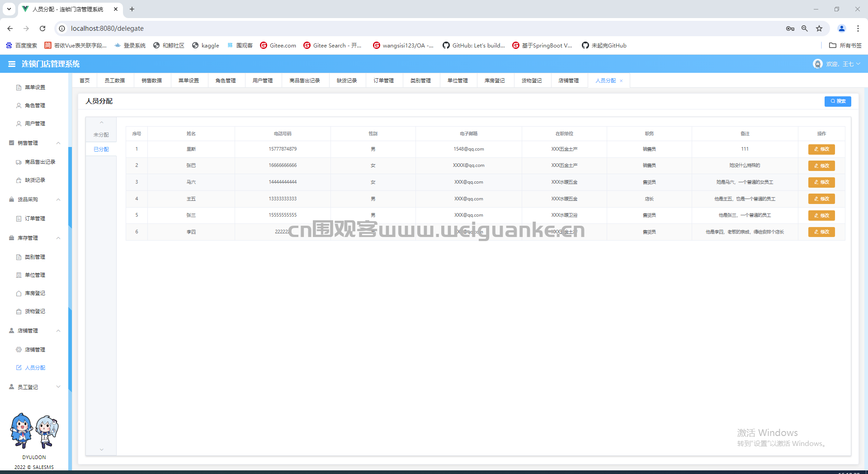Switch to the 首页 tab
This screenshot has height=474, width=868.
click(85, 81)
